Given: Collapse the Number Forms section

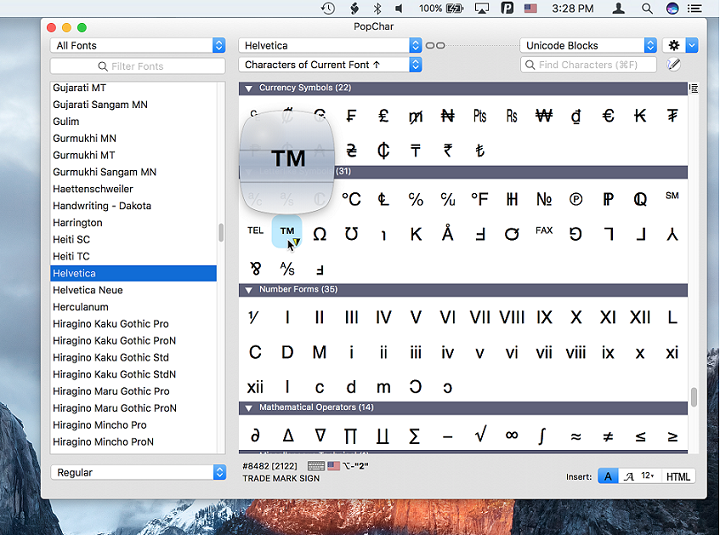Looking at the screenshot, I should pyautogui.click(x=249, y=290).
